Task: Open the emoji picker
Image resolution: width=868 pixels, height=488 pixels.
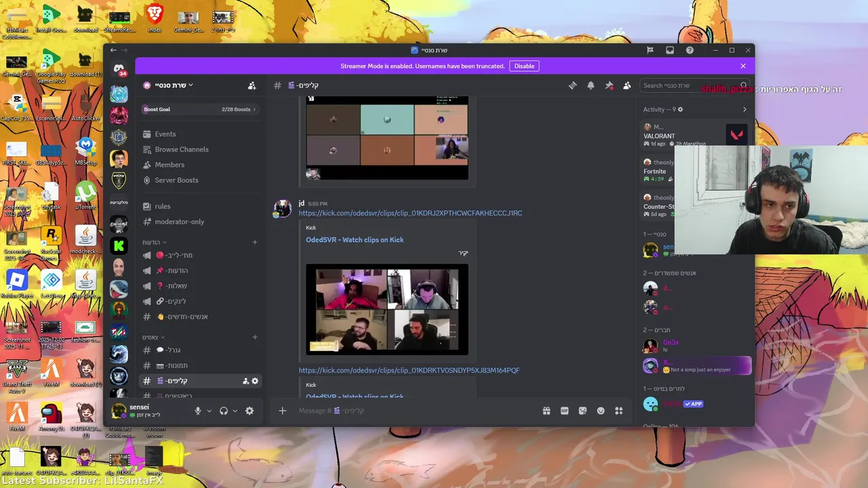Action: tap(600, 411)
